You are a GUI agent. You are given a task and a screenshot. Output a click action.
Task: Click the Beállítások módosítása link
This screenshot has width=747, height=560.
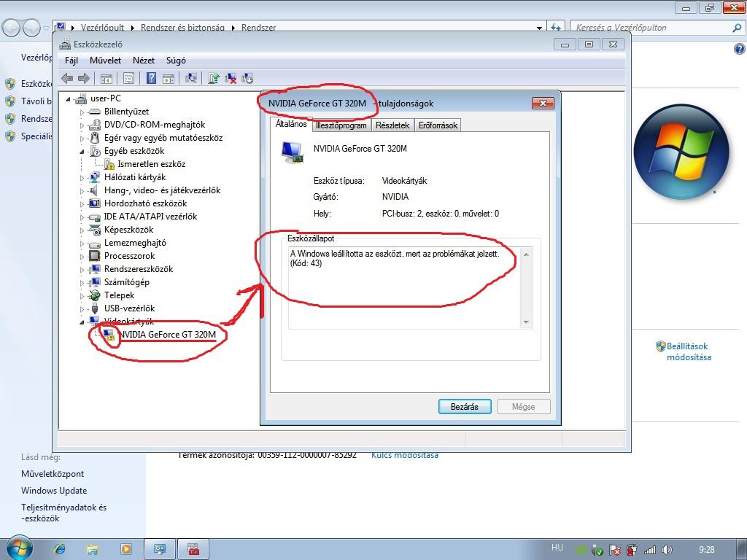(688, 351)
